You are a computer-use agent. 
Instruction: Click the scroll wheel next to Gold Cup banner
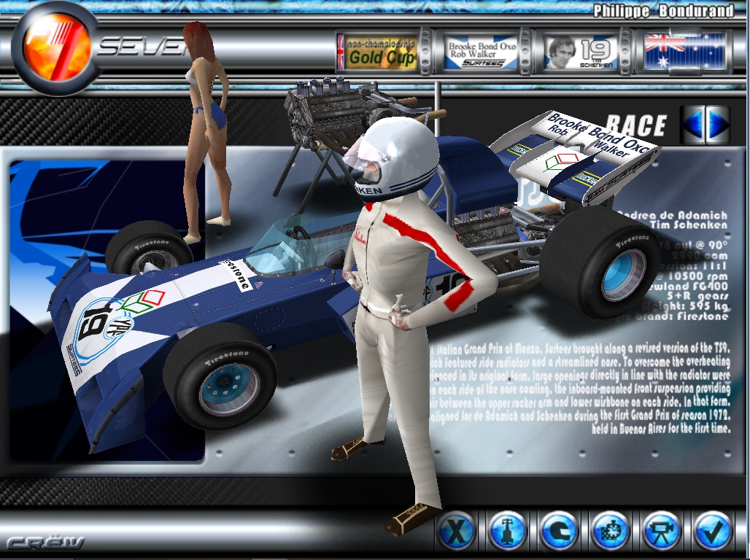(x=425, y=52)
